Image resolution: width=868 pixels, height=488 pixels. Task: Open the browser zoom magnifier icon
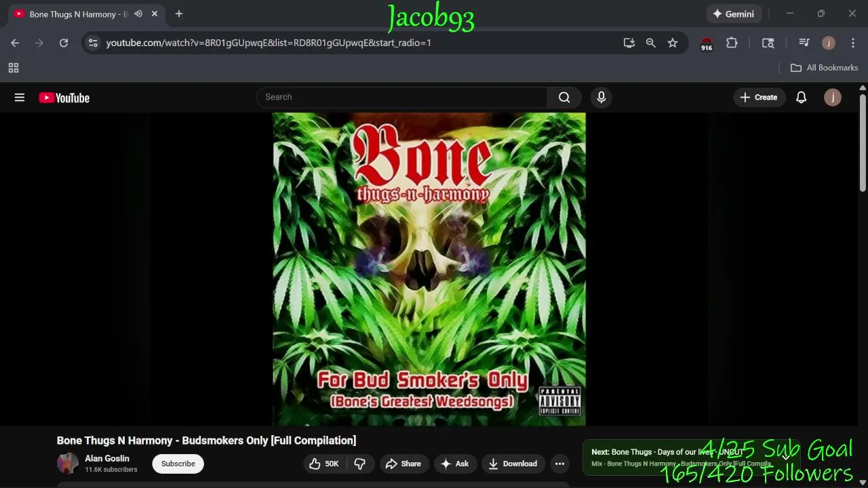click(651, 43)
